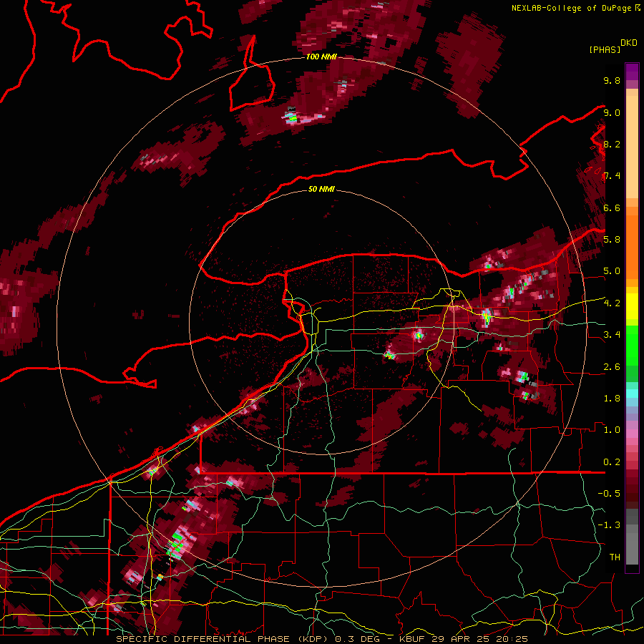
Task: Click the 1.8 scale value
Action: click(612, 399)
